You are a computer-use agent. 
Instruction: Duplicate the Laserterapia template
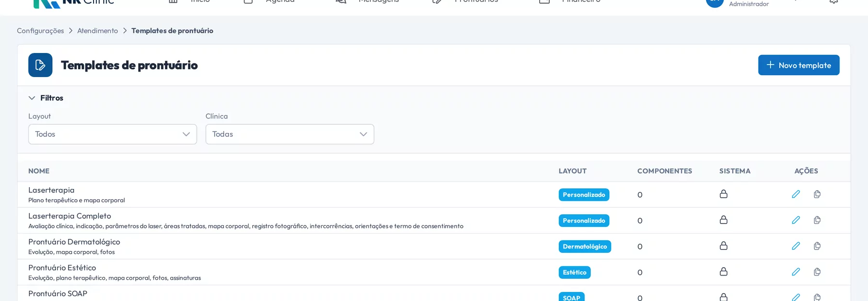817,194
